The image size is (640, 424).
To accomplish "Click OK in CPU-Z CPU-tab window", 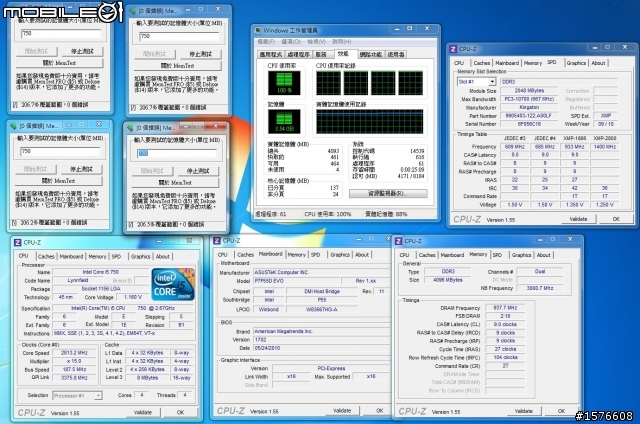I will coord(180,413).
